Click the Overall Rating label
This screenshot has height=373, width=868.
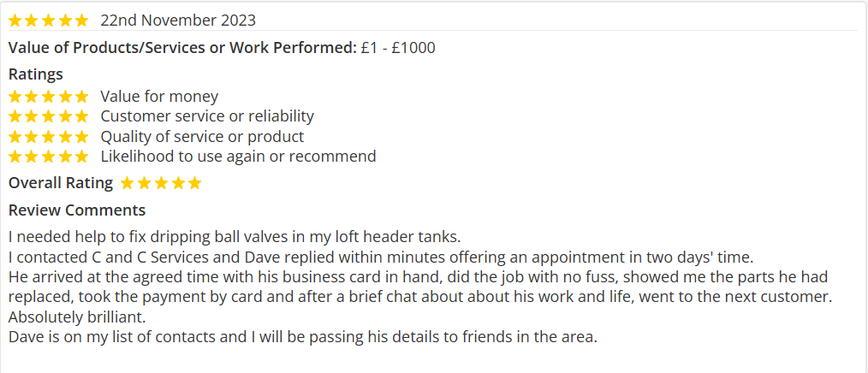point(60,183)
